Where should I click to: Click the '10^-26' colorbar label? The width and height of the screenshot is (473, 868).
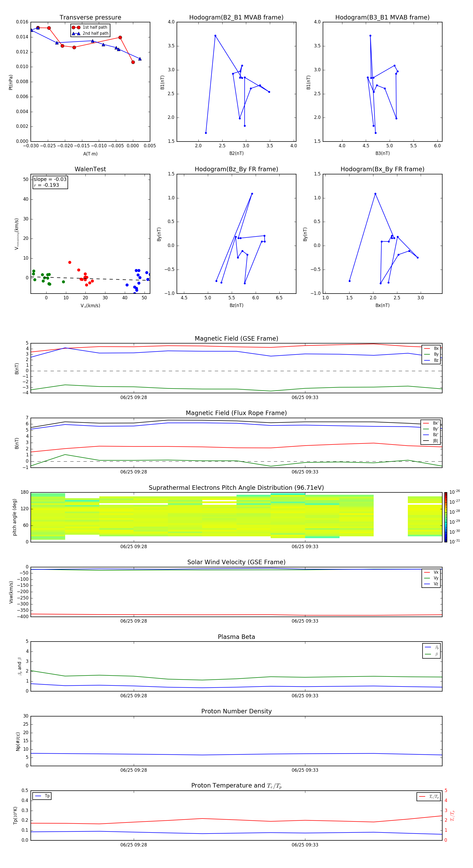click(455, 492)
